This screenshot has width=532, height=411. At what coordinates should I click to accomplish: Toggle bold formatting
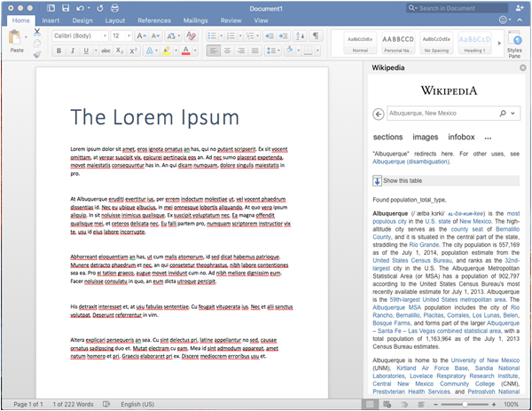pyautogui.click(x=59, y=51)
